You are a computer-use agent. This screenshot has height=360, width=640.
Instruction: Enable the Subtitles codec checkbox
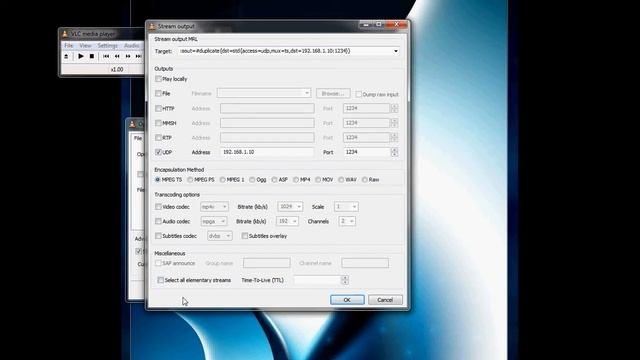158,236
